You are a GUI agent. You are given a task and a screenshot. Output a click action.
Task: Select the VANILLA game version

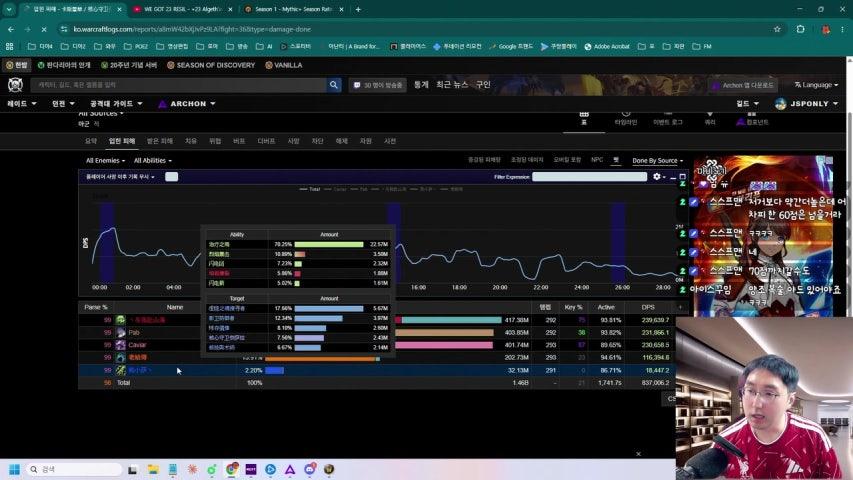coord(283,65)
